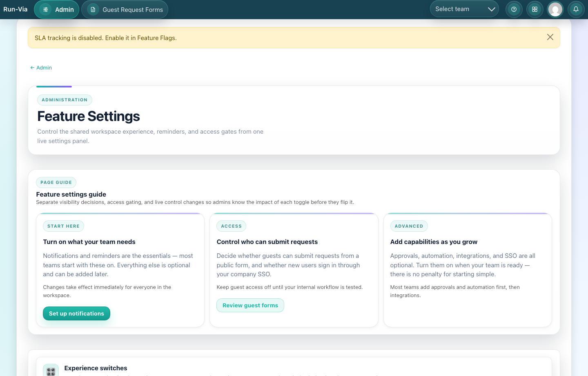Click the SLA tracking is disabled message

(106, 38)
